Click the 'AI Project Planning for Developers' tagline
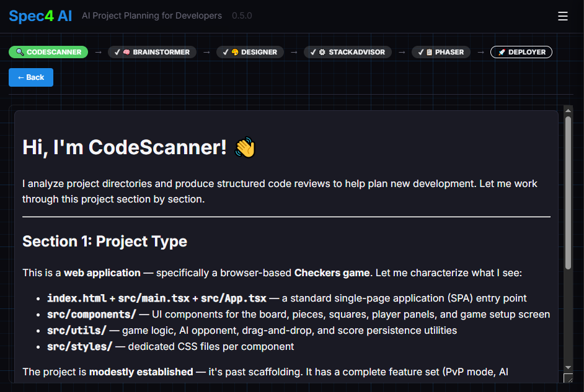Viewport: 584px width, 392px height. point(152,15)
